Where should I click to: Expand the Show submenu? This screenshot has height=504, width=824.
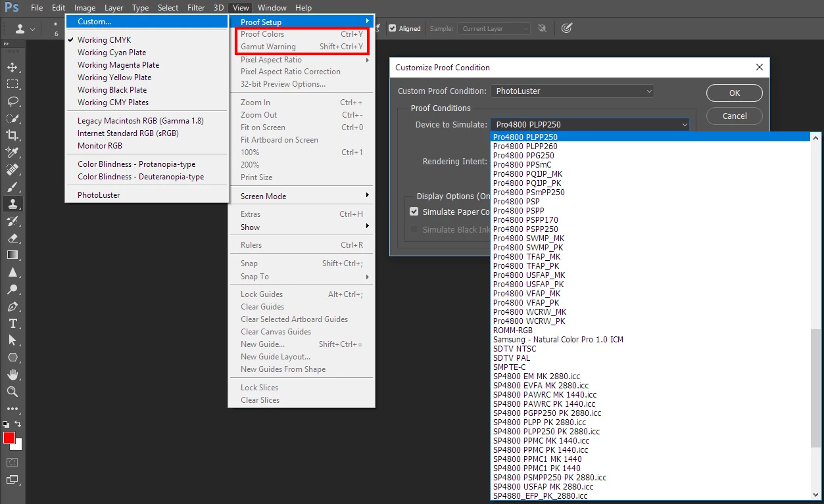point(301,227)
